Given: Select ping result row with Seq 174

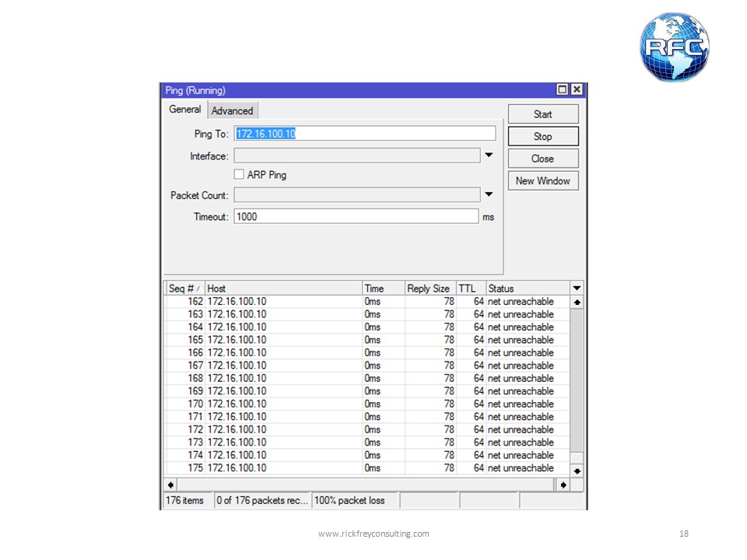Looking at the screenshot, I should click(x=366, y=455).
